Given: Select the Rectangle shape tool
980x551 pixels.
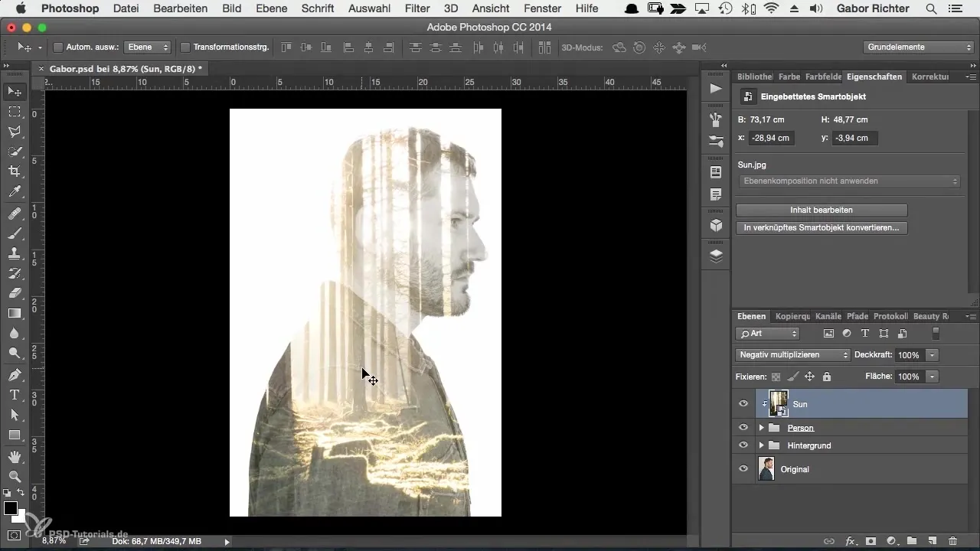Looking at the screenshot, I should pos(14,435).
